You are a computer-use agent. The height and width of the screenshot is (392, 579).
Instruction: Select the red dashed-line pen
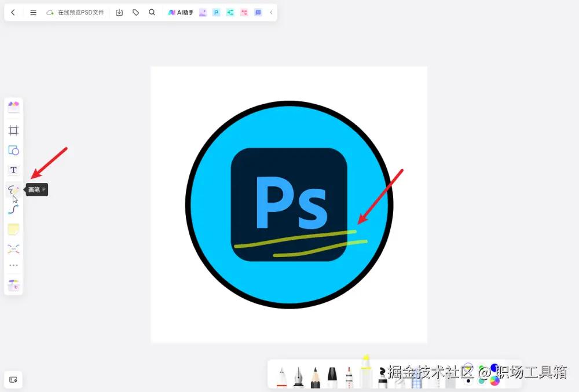(x=349, y=377)
